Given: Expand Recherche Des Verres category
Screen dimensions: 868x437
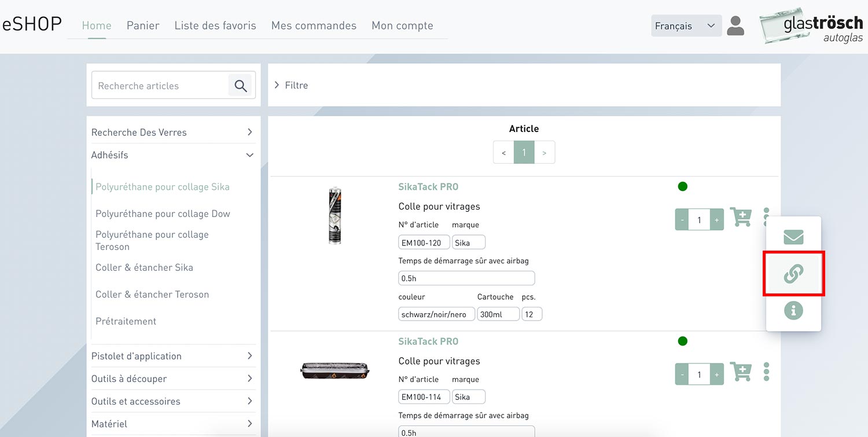Looking at the screenshot, I should click(172, 132).
